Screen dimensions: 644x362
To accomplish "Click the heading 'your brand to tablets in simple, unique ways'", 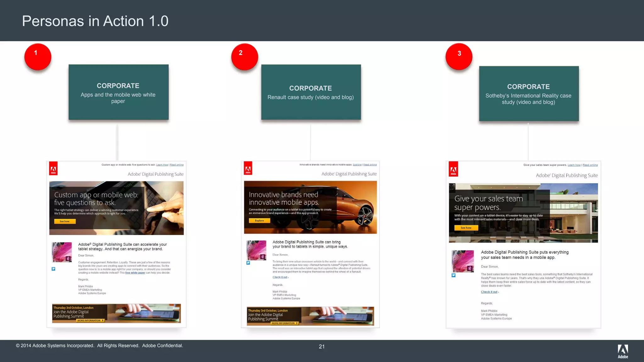I will click(310, 244).
